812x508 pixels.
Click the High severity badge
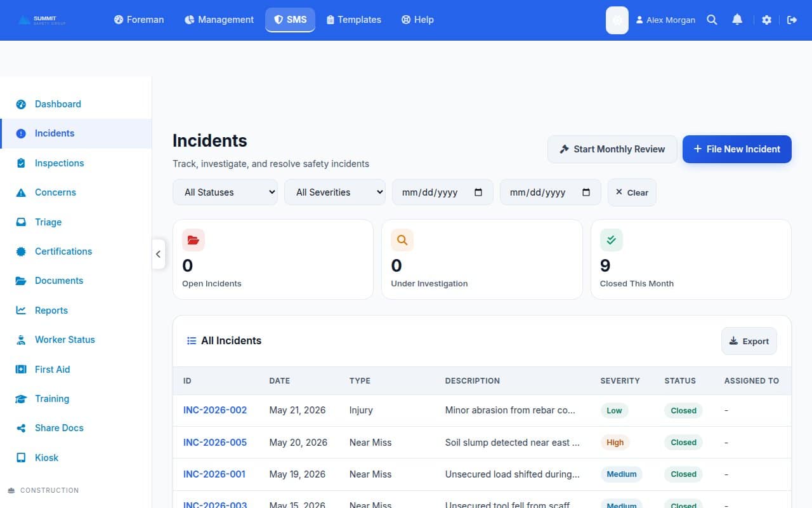[615, 443]
